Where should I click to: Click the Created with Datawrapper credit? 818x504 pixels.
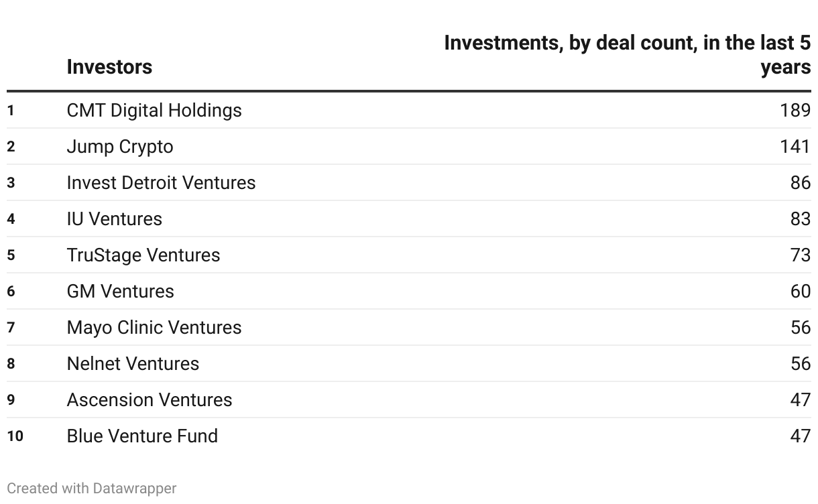(92, 489)
